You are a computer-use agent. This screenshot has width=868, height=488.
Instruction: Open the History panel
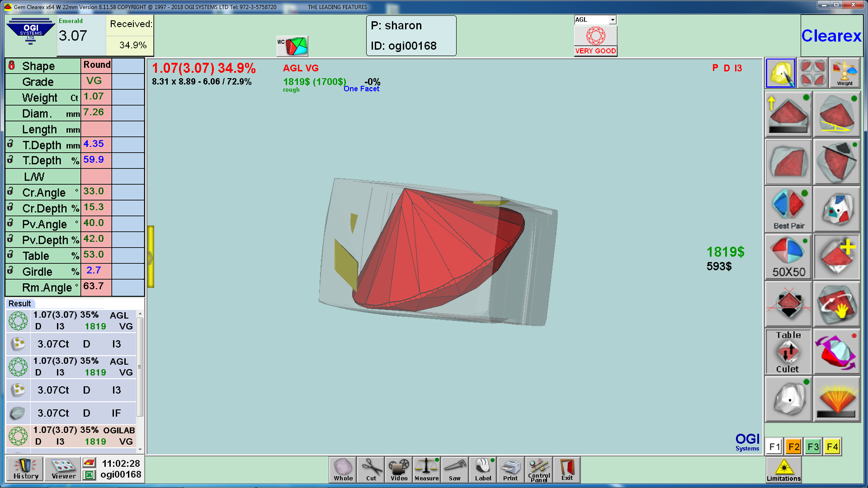[x=24, y=469]
